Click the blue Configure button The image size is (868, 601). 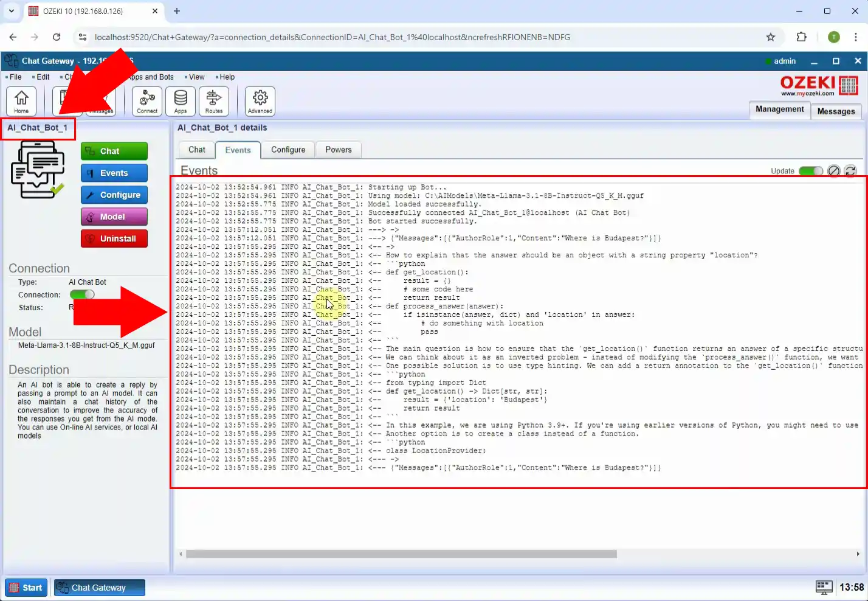(x=114, y=195)
